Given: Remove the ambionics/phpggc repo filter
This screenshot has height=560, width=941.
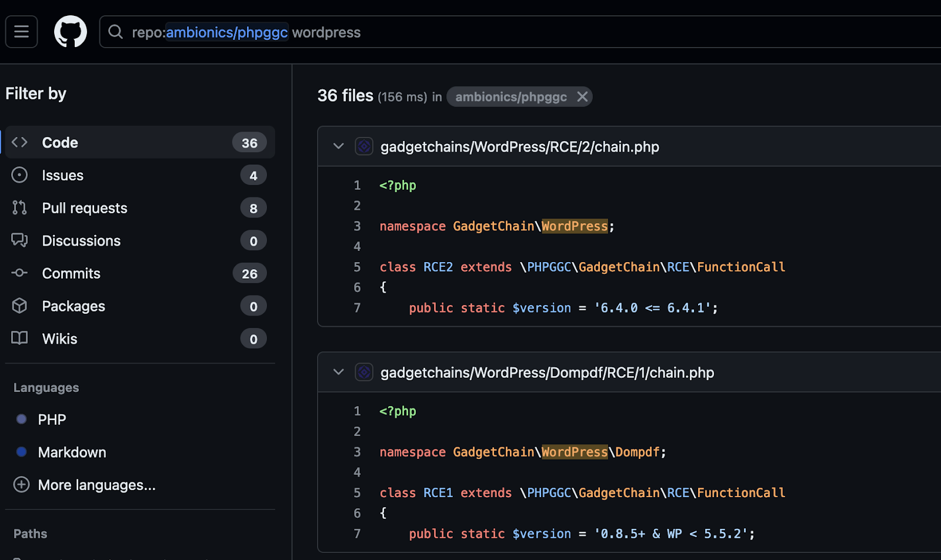Looking at the screenshot, I should coord(582,96).
